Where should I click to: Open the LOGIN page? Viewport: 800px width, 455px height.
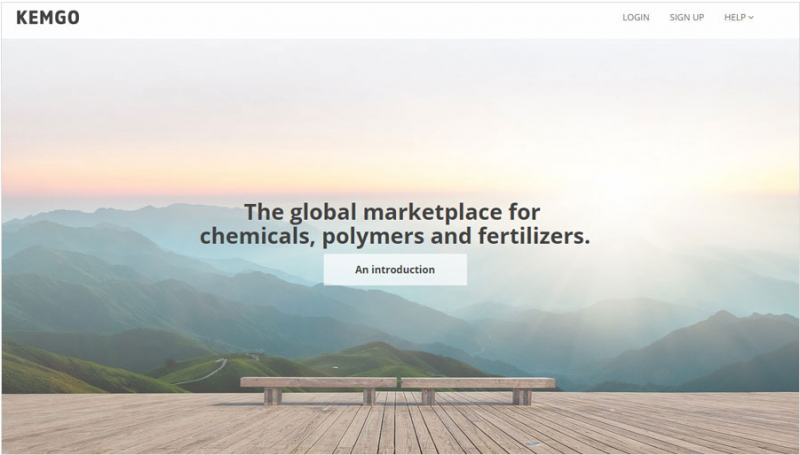click(636, 17)
